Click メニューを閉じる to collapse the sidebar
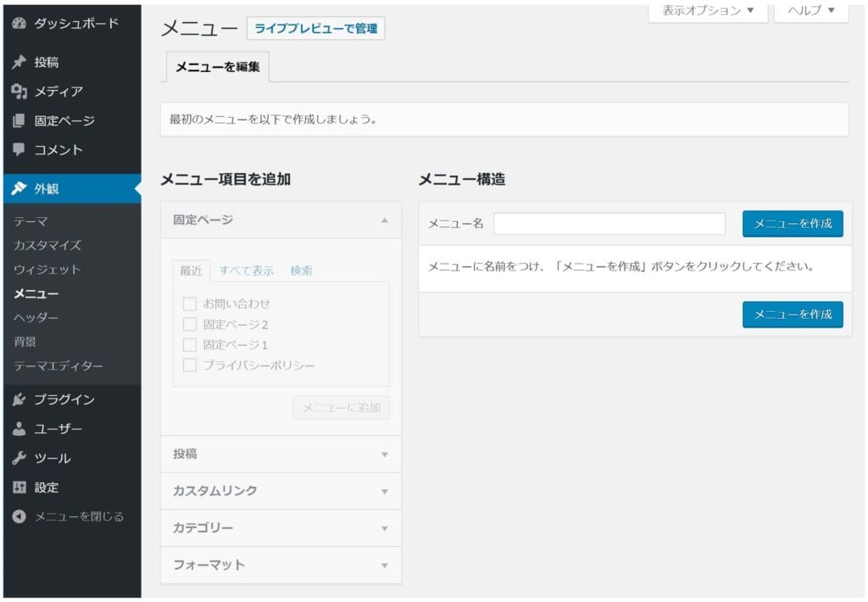 tap(79, 516)
